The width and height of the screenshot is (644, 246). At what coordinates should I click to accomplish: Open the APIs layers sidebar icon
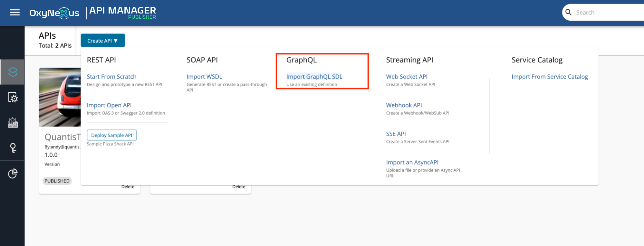[13, 72]
